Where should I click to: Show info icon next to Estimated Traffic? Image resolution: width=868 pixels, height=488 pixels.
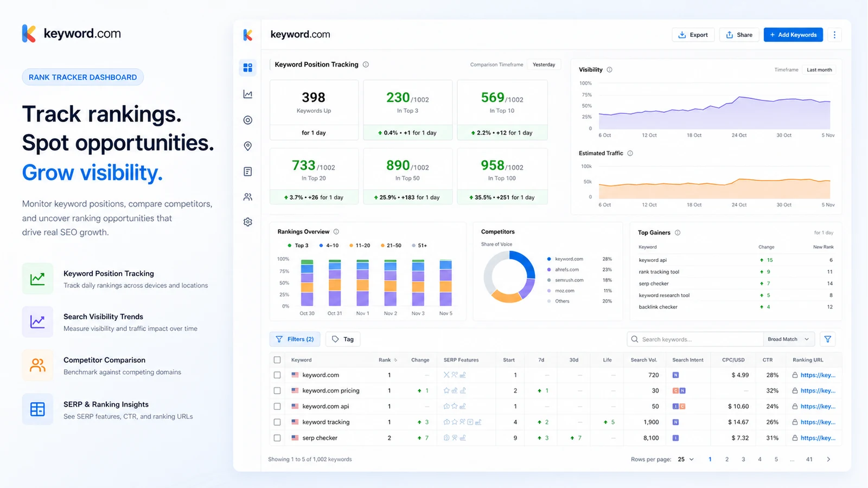tap(630, 153)
